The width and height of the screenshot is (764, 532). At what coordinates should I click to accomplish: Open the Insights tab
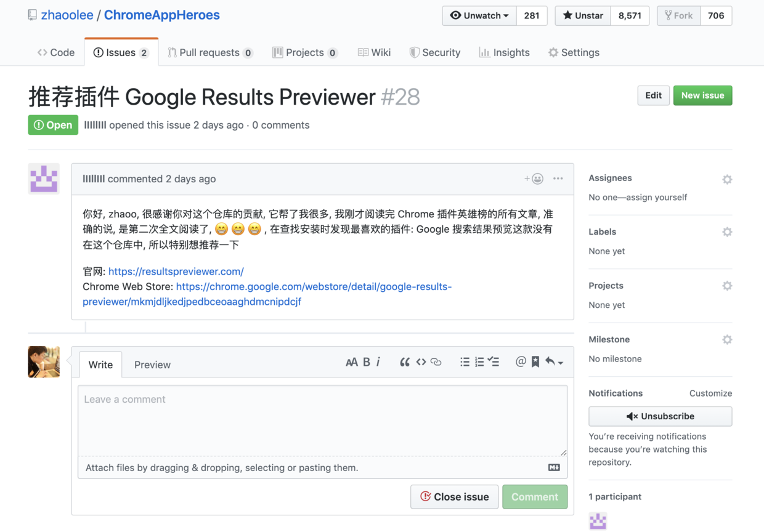[x=504, y=52]
